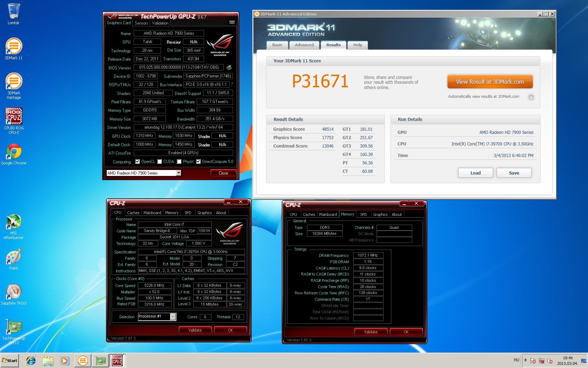Switch to Sensors tab in GPU-Z
Viewport: 588px width, 368px height.
pos(141,23)
